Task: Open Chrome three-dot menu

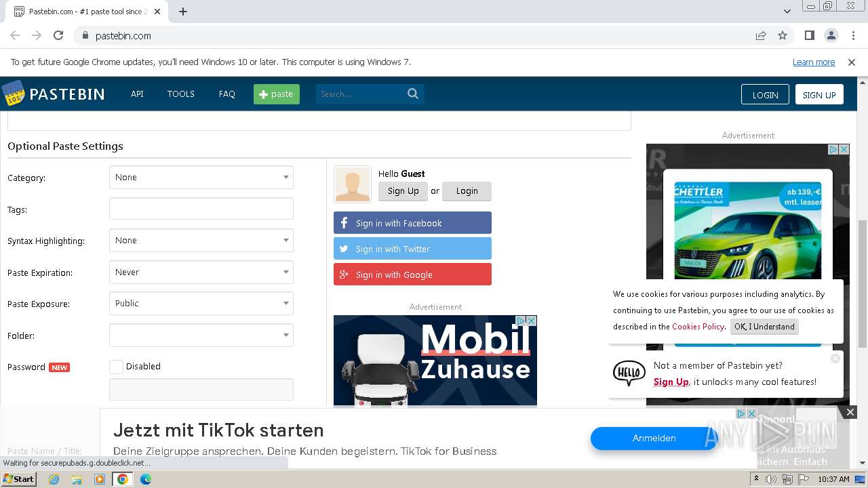Action: click(x=852, y=35)
